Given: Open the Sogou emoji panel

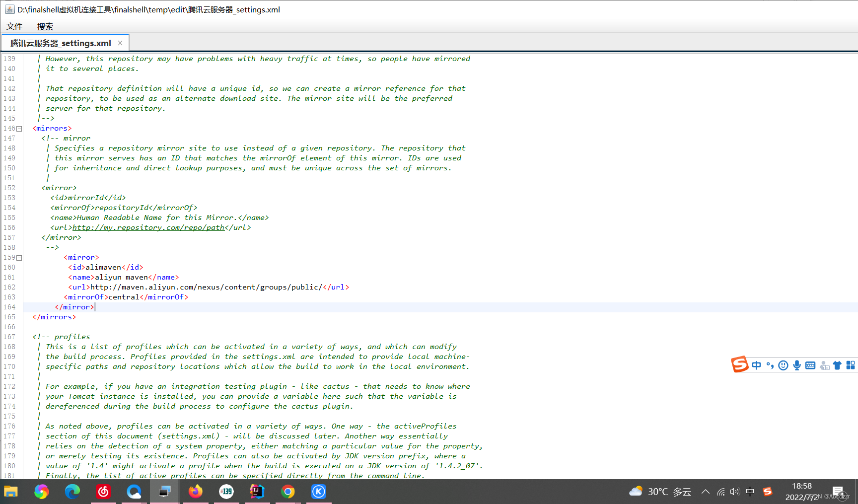Looking at the screenshot, I should pos(783,365).
